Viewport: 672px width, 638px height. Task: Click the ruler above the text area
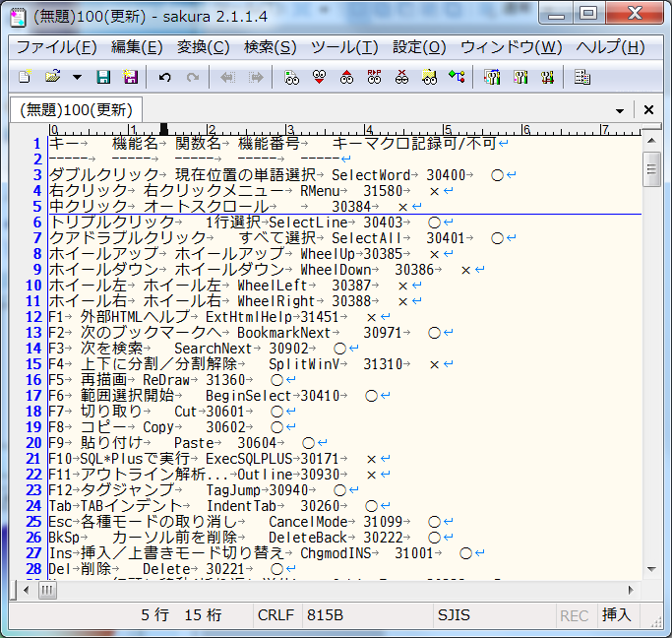pos(345,130)
